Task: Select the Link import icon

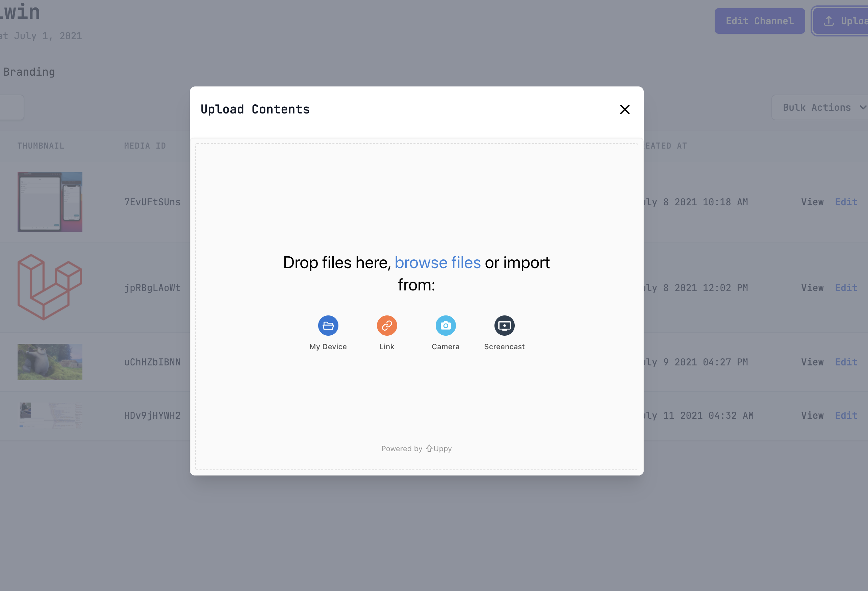Action: point(387,325)
